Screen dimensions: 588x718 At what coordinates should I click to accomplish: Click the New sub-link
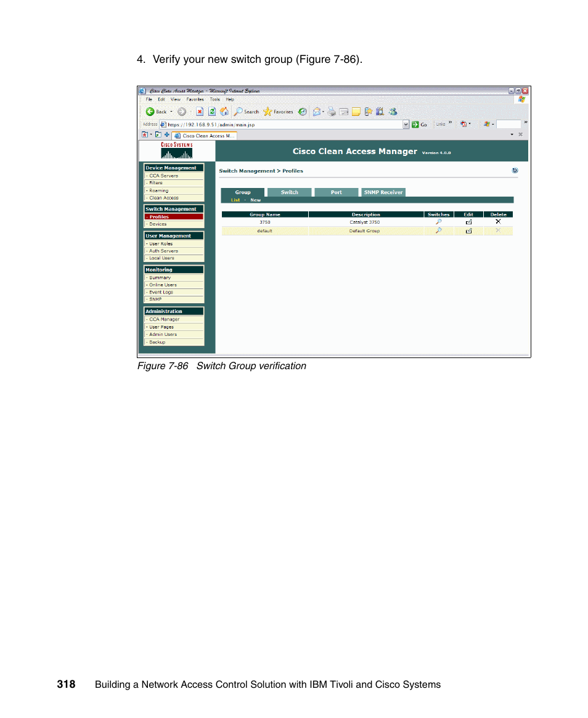coord(256,200)
